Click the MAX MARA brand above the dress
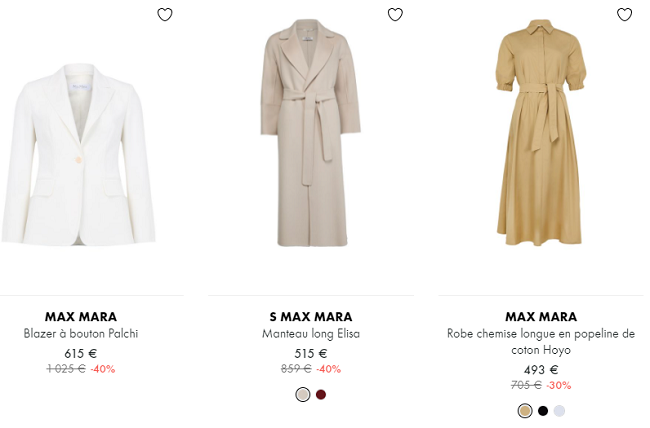This screenshot has height=428, width=650. click(540, 317)
